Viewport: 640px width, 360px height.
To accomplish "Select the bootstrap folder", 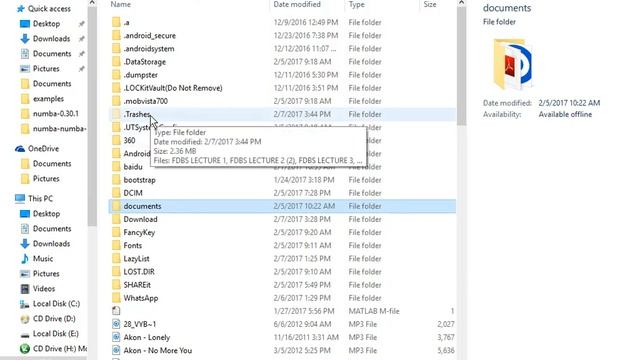I will click(x=140, y=180).
